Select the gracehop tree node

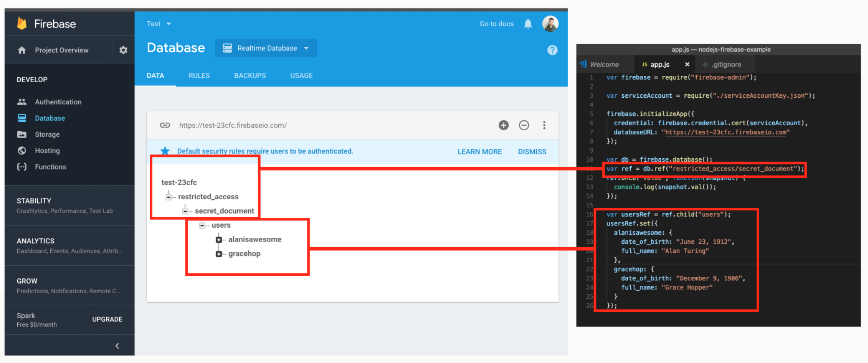[x=244, y=254]
